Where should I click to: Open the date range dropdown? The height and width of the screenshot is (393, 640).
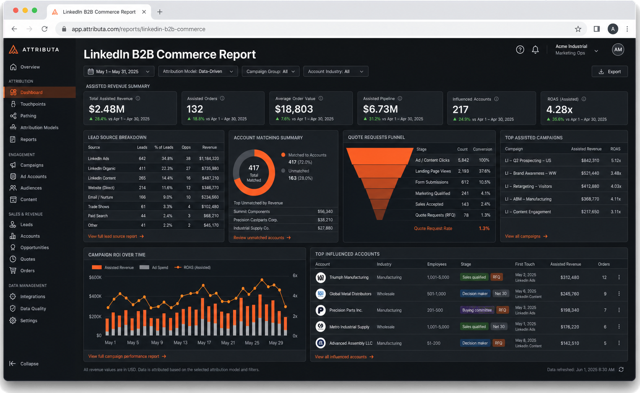(119, 71)
